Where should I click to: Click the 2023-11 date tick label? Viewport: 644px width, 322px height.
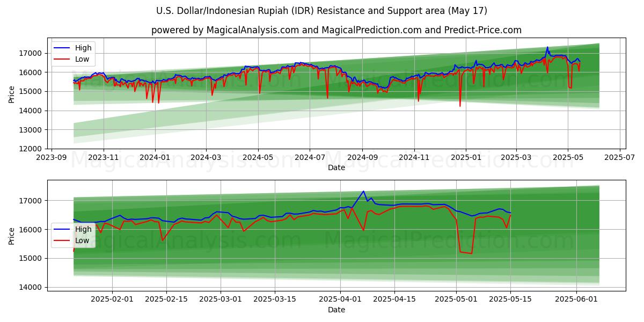tap(103, 158)
